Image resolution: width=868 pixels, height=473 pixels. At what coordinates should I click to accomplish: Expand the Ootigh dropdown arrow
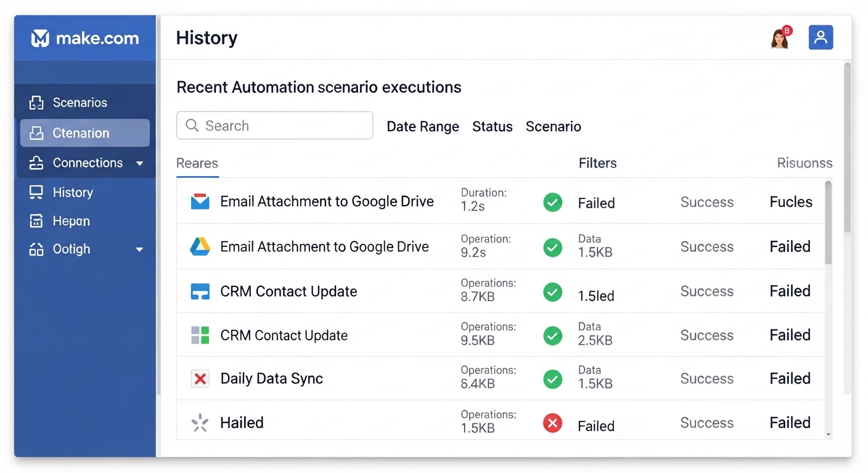(x=139, y=249)
